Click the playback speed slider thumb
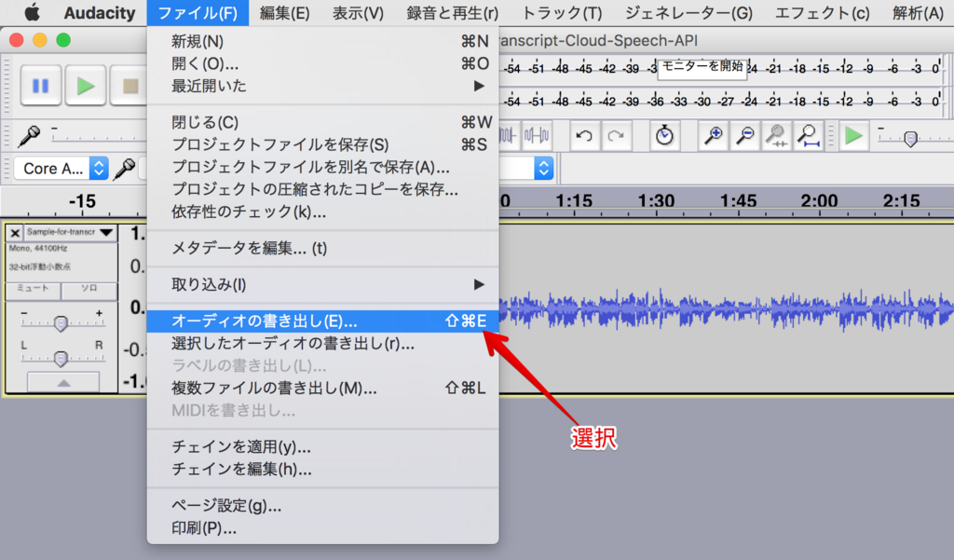The image size is (954, 560). [x=910, y=140]
